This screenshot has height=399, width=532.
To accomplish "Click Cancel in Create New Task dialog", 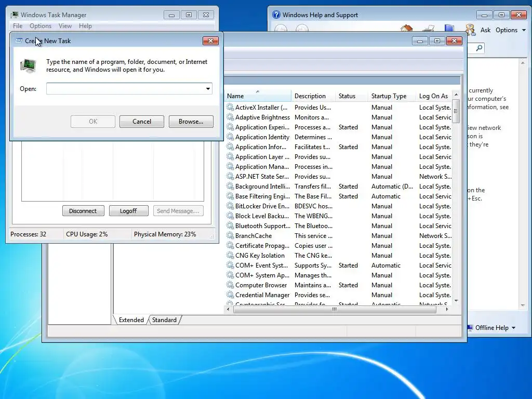I will click(142, 122).
